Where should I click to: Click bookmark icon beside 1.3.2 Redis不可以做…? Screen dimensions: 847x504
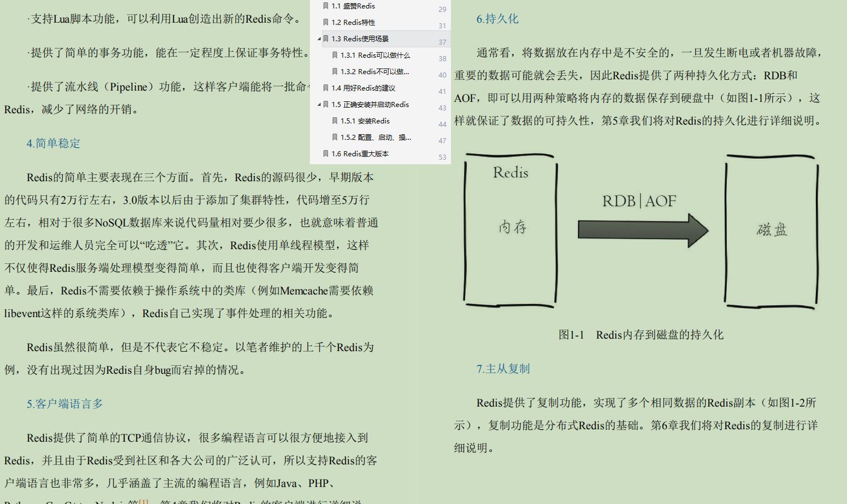[335, 72]
